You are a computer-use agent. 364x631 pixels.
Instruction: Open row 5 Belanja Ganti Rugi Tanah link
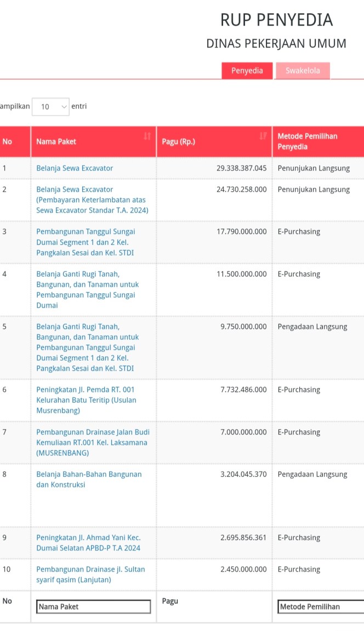[x=87, y=347]
